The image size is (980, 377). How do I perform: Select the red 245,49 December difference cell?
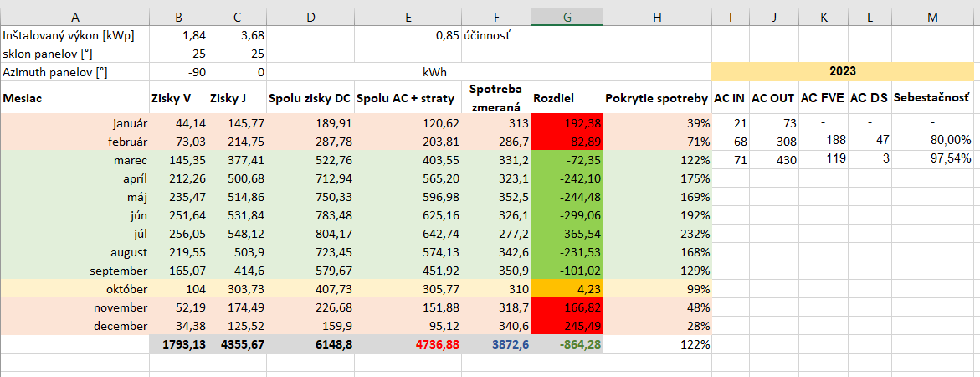coord(567,326)
